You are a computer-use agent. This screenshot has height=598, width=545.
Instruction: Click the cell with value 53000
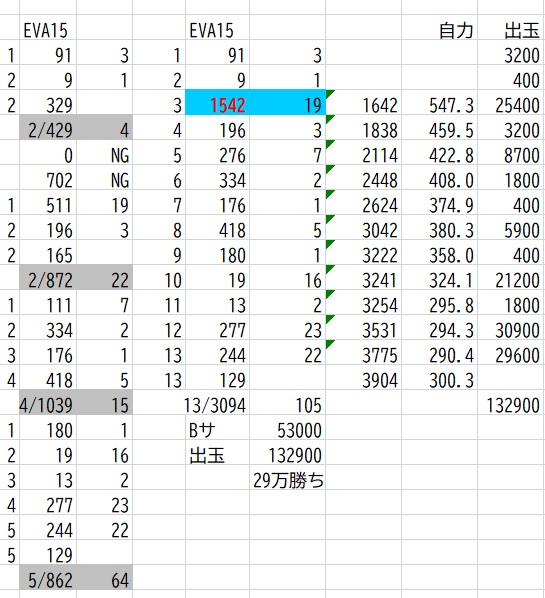pos(288,430)
